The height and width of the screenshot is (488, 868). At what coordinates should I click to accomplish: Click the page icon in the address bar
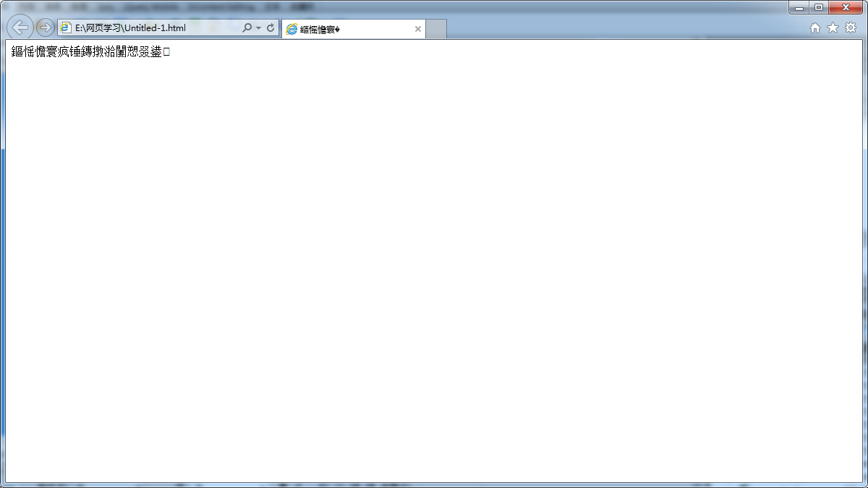[66, 28]
